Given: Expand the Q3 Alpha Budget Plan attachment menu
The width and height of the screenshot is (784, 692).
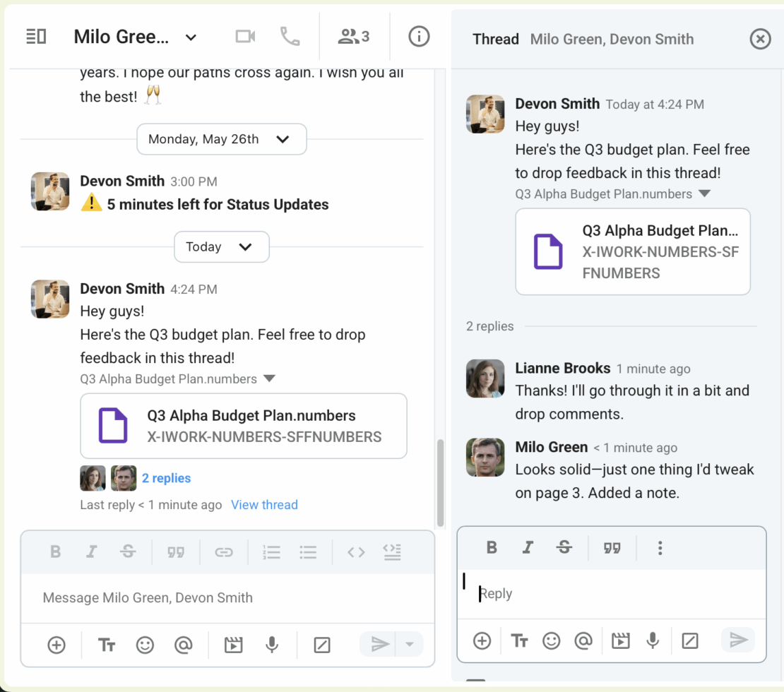Looking at the screenshot, I should point(268,378).
